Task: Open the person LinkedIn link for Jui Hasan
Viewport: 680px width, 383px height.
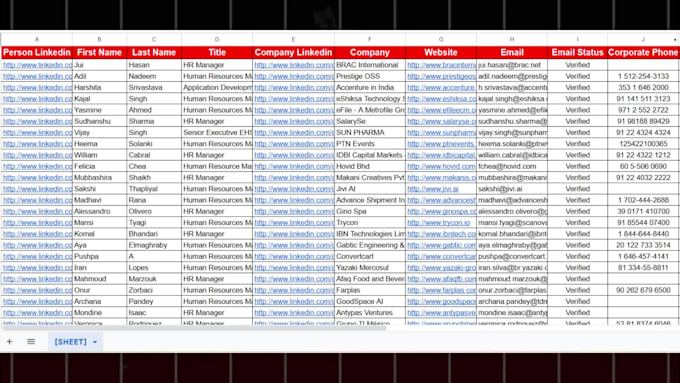Action: point(37,65)
